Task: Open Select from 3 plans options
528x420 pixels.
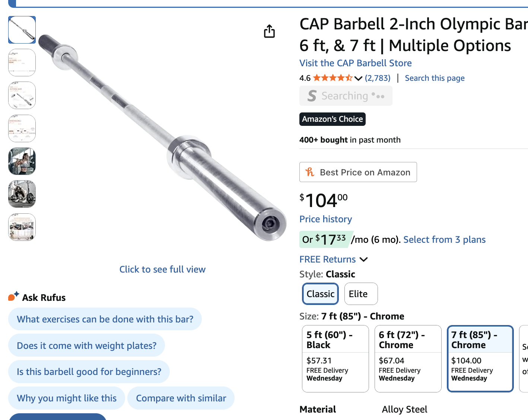Action: point(444,239)
